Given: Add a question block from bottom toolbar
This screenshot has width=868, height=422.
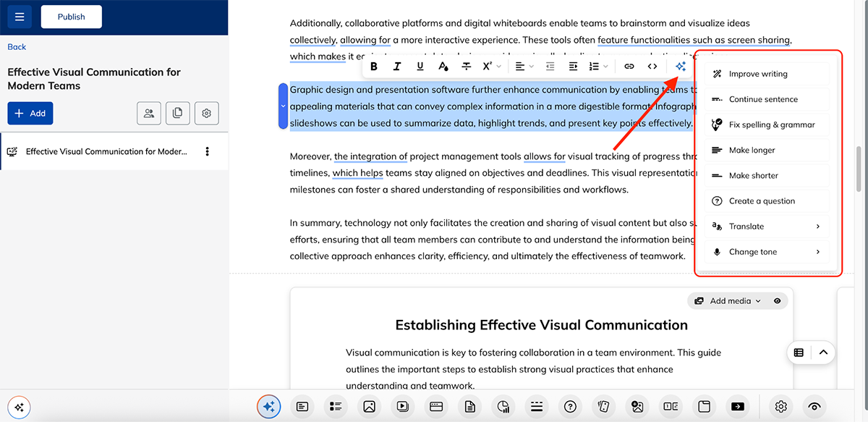Looking at the screenshot, I should [x=570, y=407].
